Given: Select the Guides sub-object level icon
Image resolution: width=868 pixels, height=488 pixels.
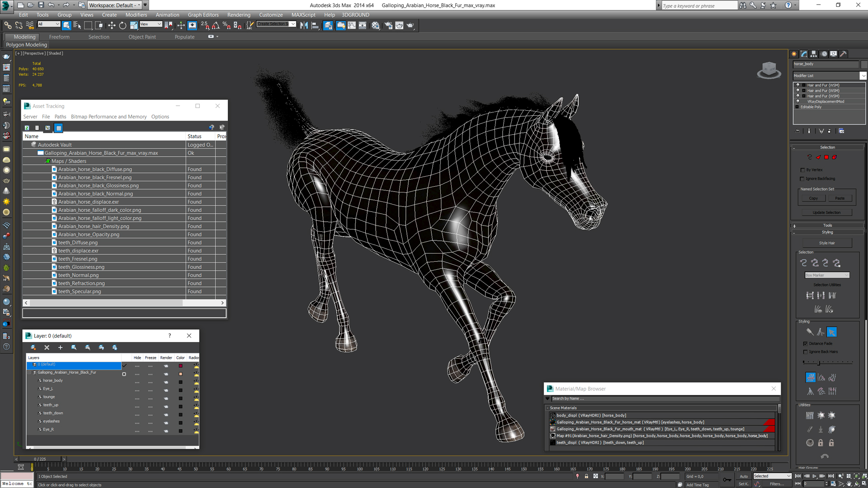Looking at the screenshot, I should (x=810, y=157).
